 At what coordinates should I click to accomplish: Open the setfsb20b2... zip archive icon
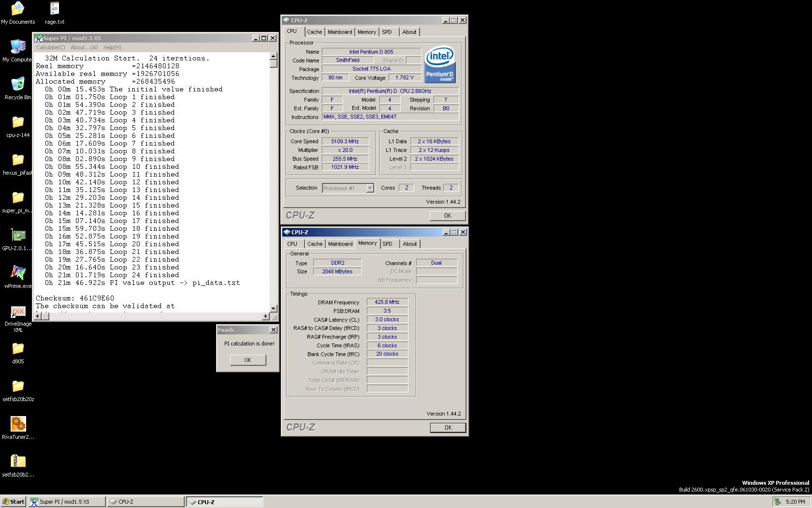18,466
